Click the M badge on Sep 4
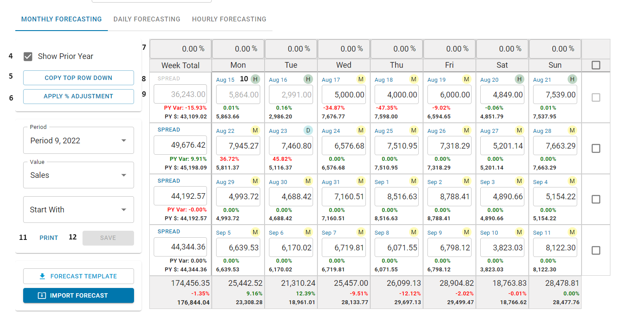 pos(572,181)
